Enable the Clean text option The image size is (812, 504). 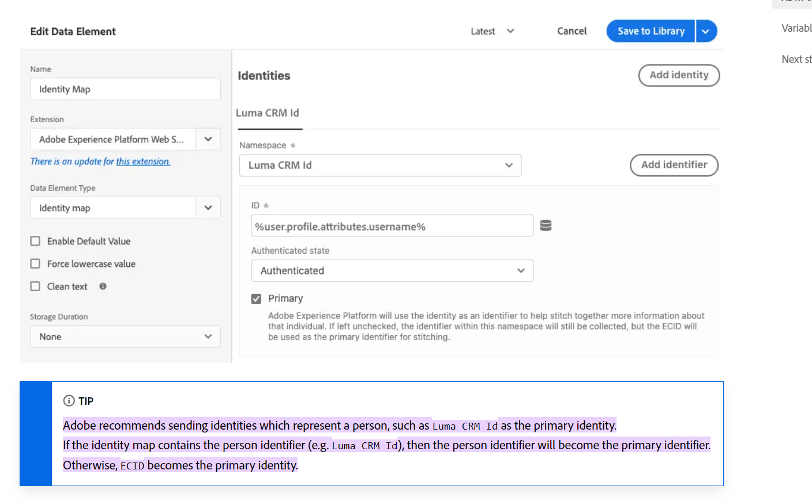click(x=35, y=286)
